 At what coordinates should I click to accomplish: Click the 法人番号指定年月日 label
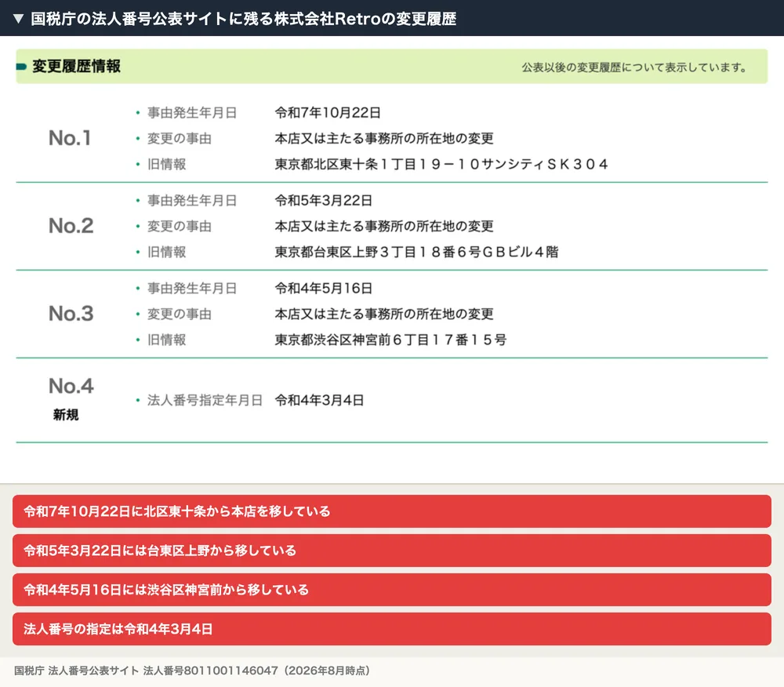(x=205, y=401)
